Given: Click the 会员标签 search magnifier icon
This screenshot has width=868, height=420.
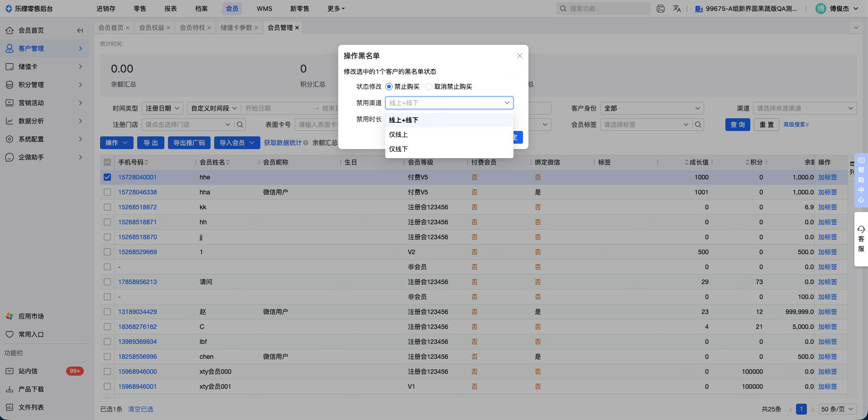Looking at the screenshot, I should click(699, 125).
